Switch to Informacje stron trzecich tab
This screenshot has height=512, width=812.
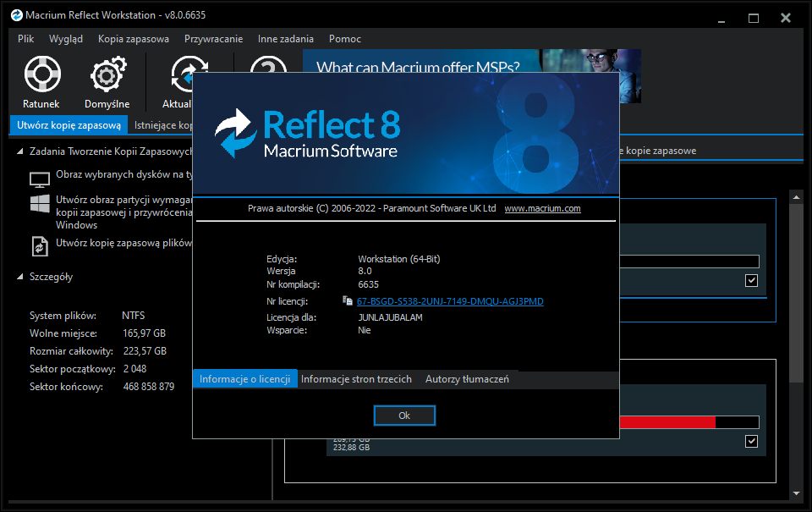point(356,379)
